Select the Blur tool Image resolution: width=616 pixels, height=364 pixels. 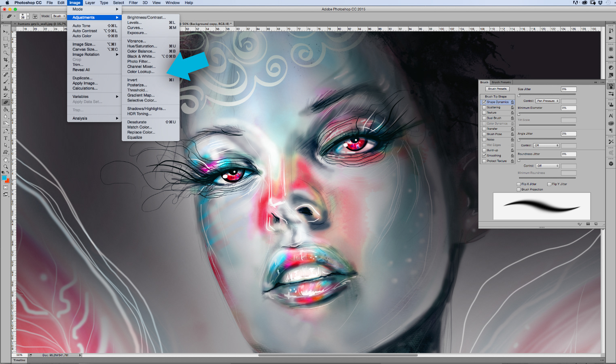pos(6,116)
